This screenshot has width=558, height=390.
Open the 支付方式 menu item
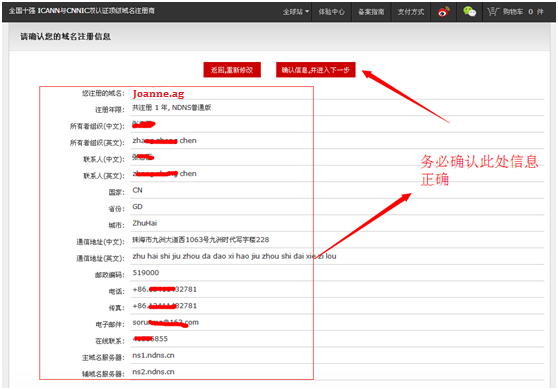coord(411,12)
